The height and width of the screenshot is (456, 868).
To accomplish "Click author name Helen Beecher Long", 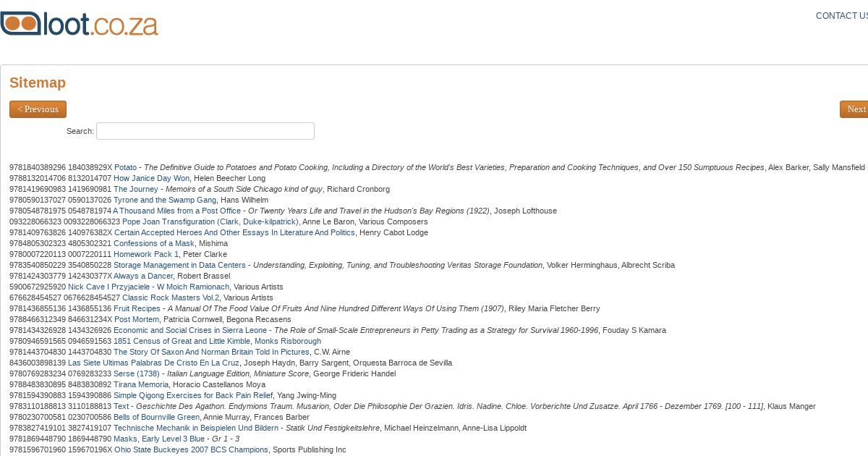I will click(230, 178).
